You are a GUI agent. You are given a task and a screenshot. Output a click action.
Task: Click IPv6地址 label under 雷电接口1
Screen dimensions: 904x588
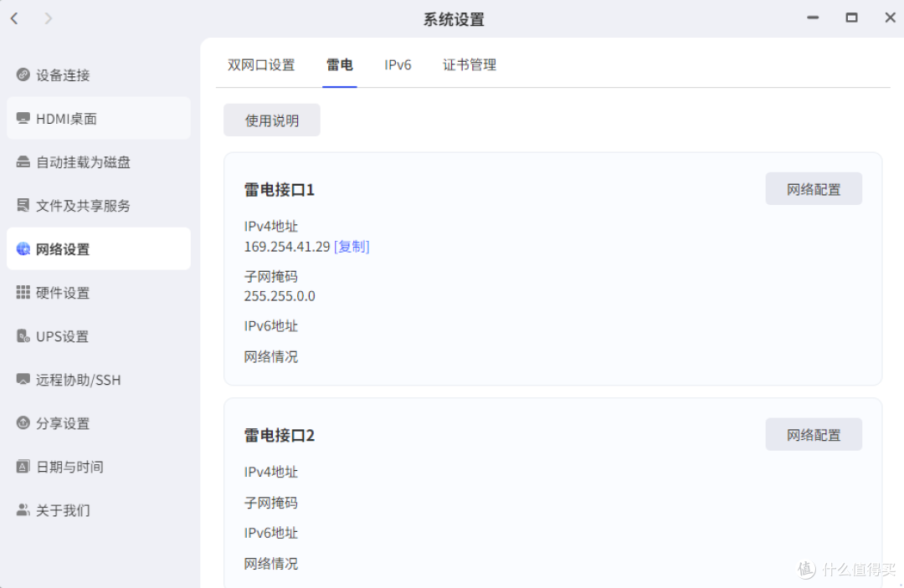[x=271, y=325]
